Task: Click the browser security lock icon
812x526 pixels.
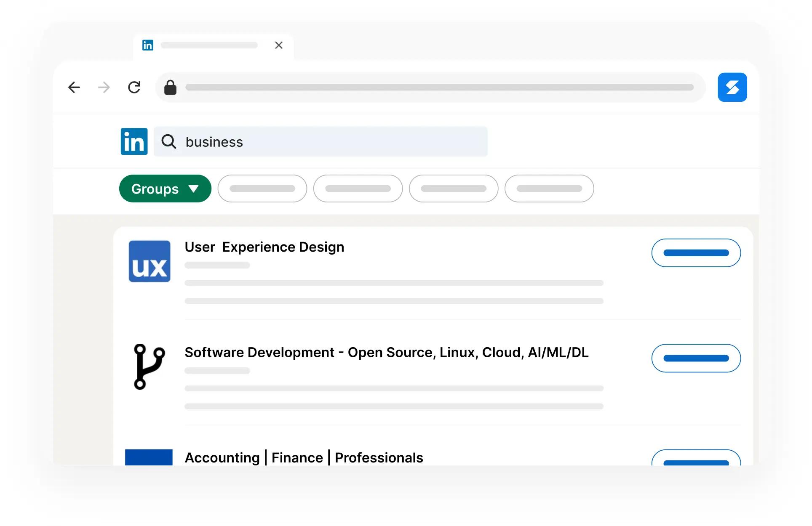Action: click(x=170, y=88)
